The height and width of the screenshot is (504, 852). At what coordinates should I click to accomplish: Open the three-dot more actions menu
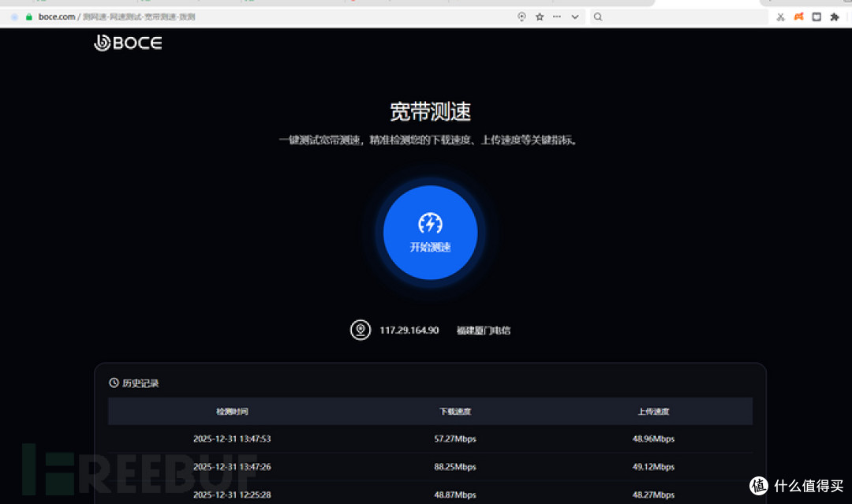[x=557, y=17]
